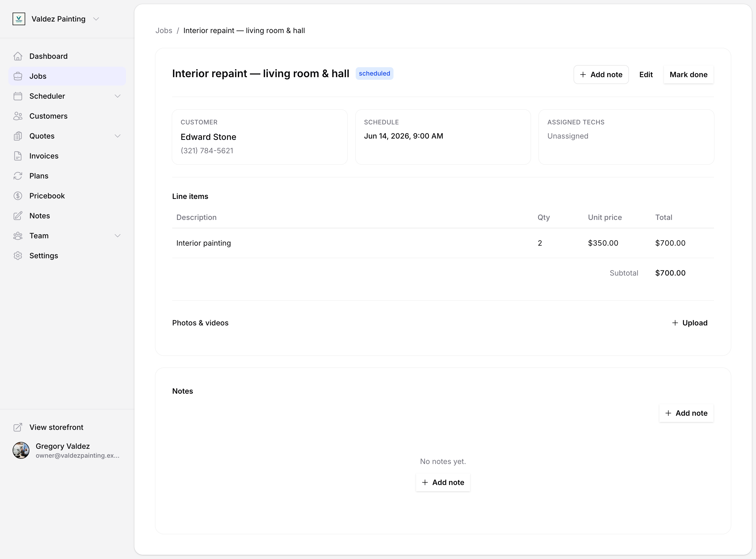
Task: Open Settings from the sidebar
Action: (67, 256)
